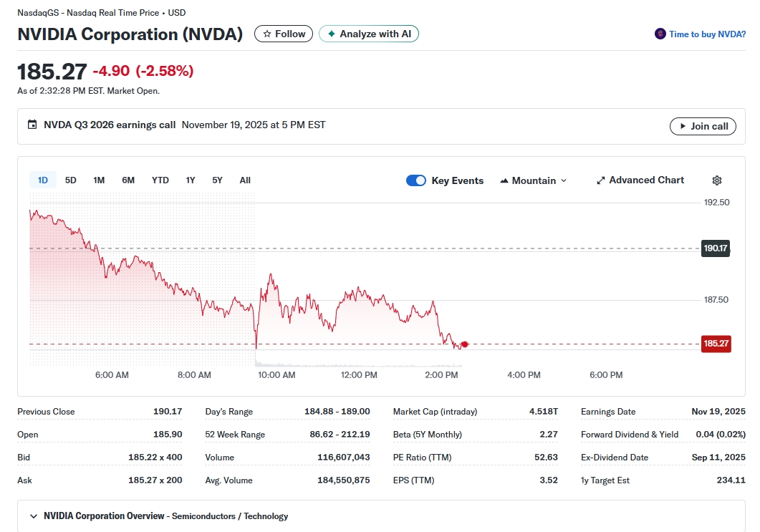This screenshot has height=532, width=760.
Task: Select the 5Y time range tab
Action: (x=217, y=180)
